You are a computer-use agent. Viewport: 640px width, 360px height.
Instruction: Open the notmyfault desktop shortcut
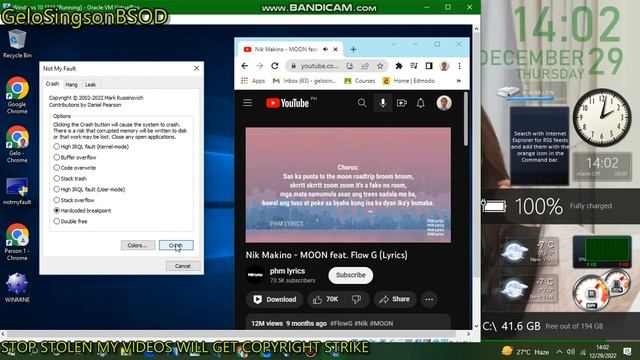17,191
